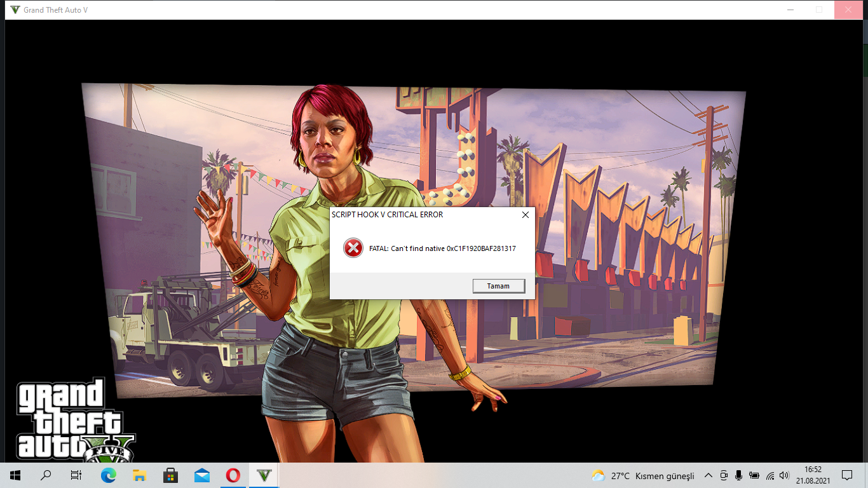The height and width of the screenshot is (488, 868).
Task: Open Wi-Fi network settings from tray
Action: coord(770,475)
